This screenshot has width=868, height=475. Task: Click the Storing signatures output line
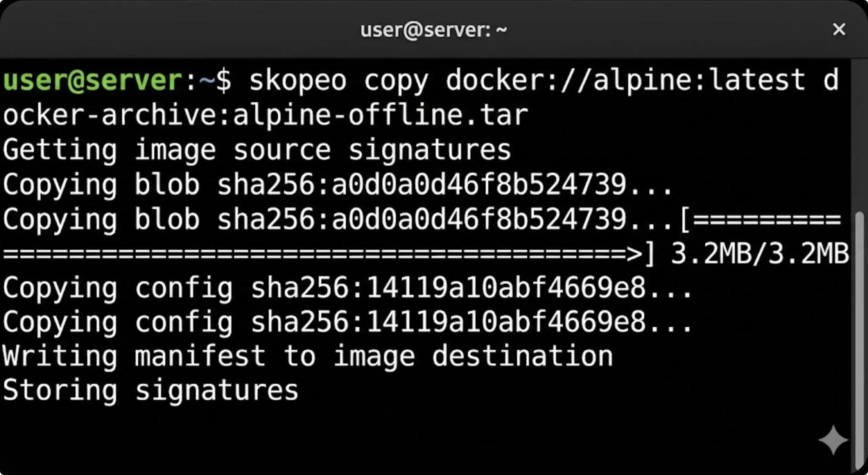150,391
